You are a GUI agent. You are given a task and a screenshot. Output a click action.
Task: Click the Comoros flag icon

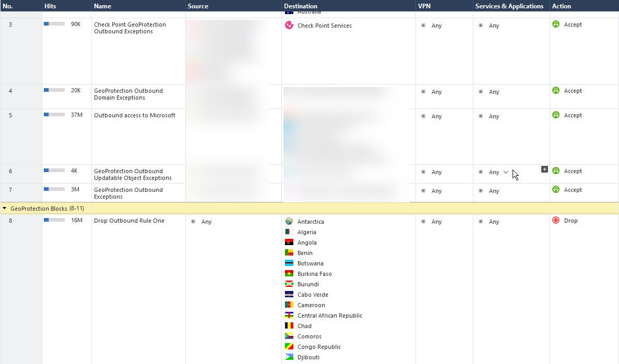[x=289, y=336]
